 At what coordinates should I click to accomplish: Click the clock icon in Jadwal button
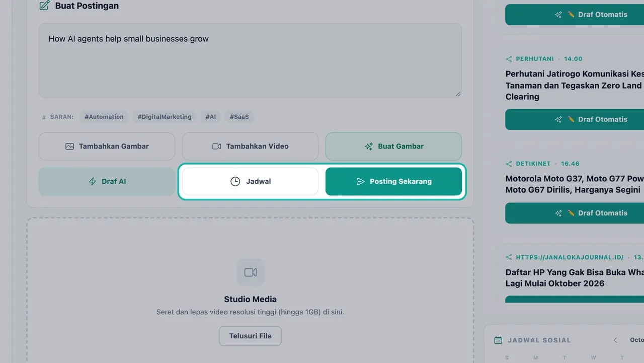click(x=235, y=181)
